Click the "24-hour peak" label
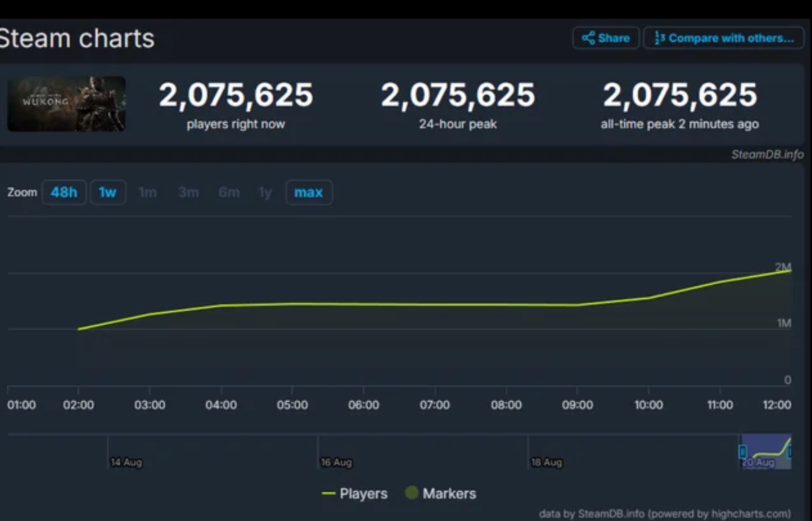 [458, 124]
